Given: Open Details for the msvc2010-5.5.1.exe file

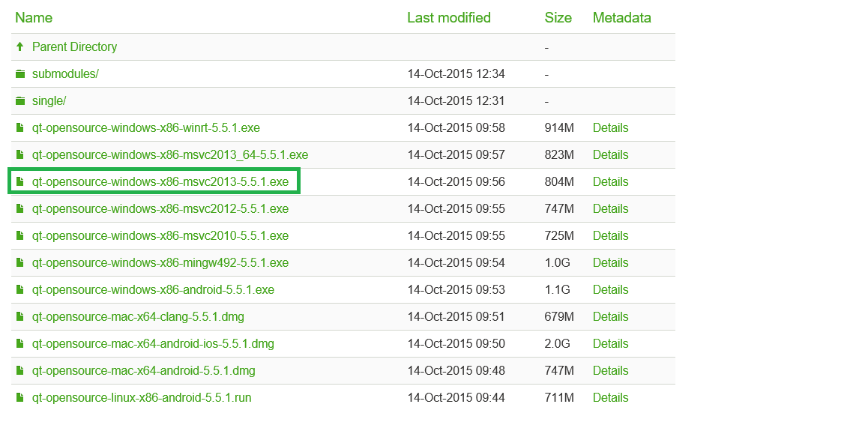Looking at the screenshot, I should [x=610, y=236].
